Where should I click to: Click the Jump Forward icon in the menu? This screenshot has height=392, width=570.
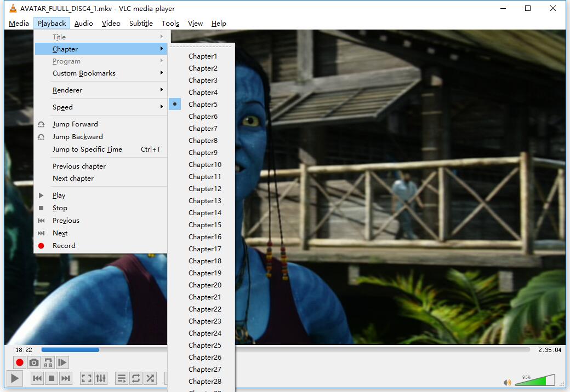click(41, 124)
